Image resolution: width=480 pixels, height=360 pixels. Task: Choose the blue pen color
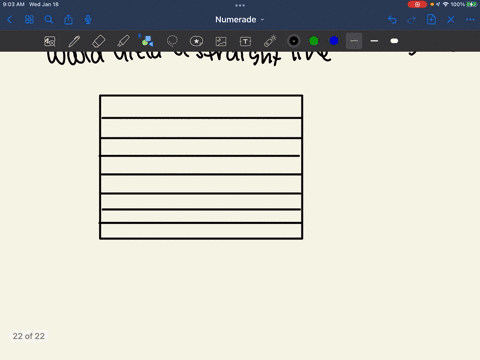click(334, 41)
